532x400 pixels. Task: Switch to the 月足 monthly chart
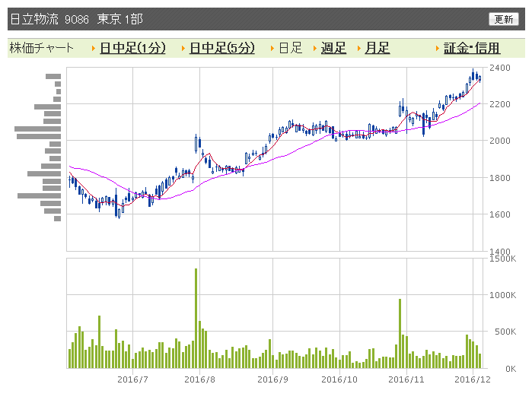pyautogui.click(x=377, y=48)
